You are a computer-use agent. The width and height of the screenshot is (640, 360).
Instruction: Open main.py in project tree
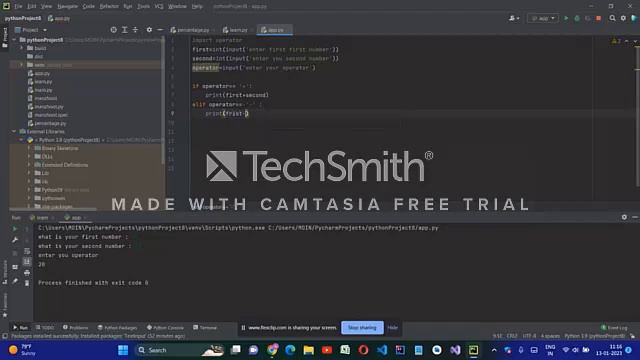(x=40, y=90)
